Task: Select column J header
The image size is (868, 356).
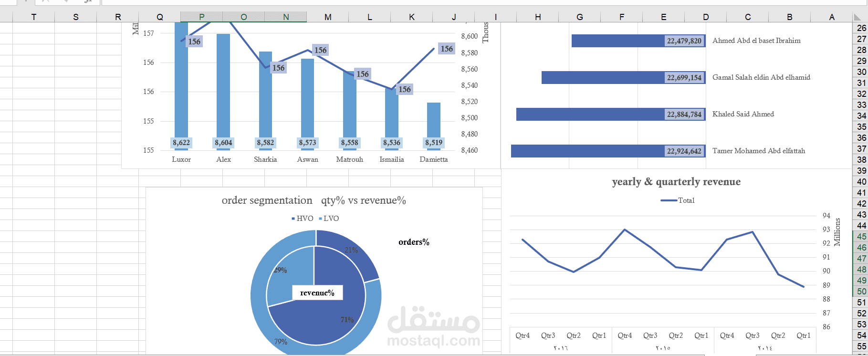Action: (454, 17)
